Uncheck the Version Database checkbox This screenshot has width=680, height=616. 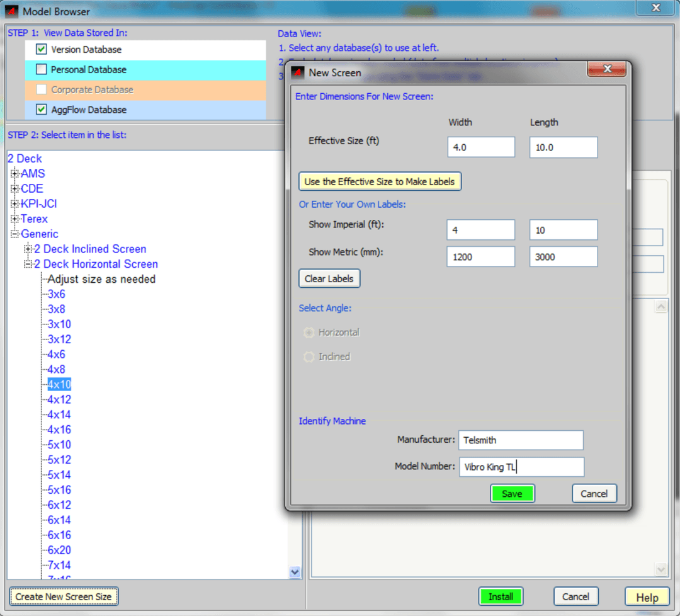(42, 49)
